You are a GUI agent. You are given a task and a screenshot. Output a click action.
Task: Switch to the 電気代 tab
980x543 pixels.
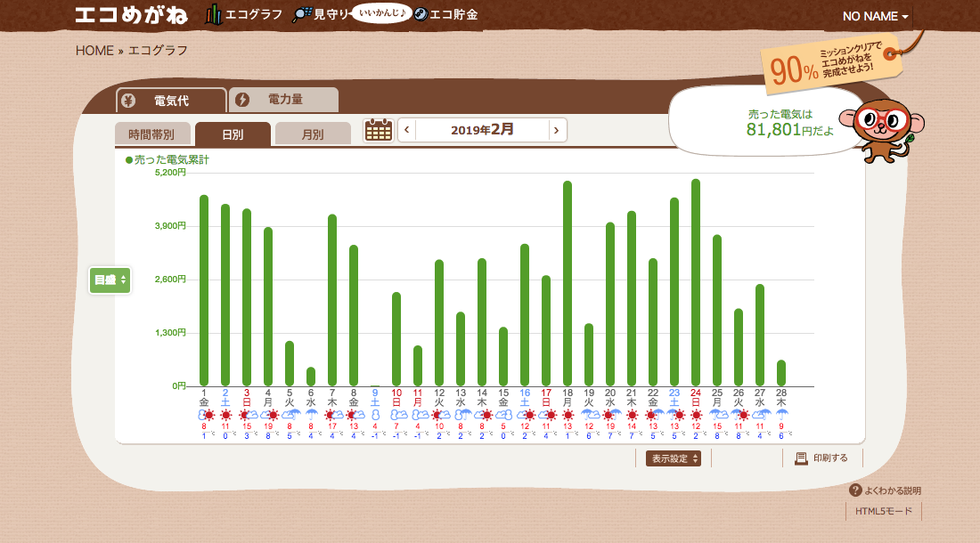171,101
